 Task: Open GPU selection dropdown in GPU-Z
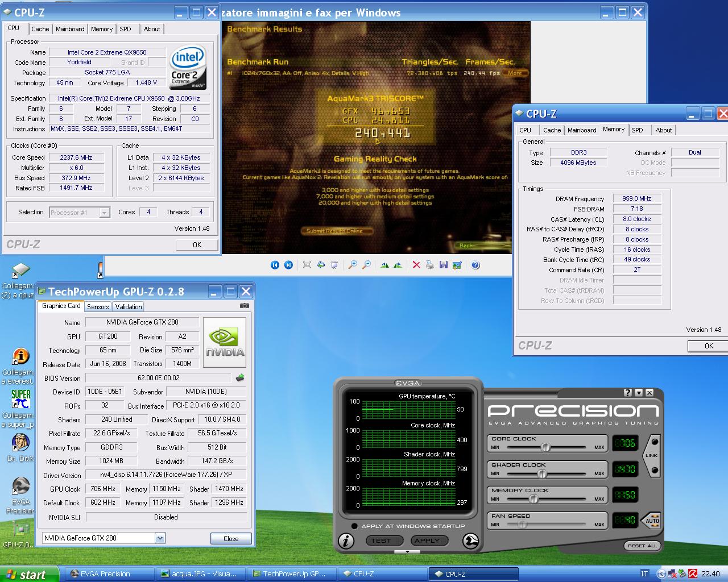[160, 538]
